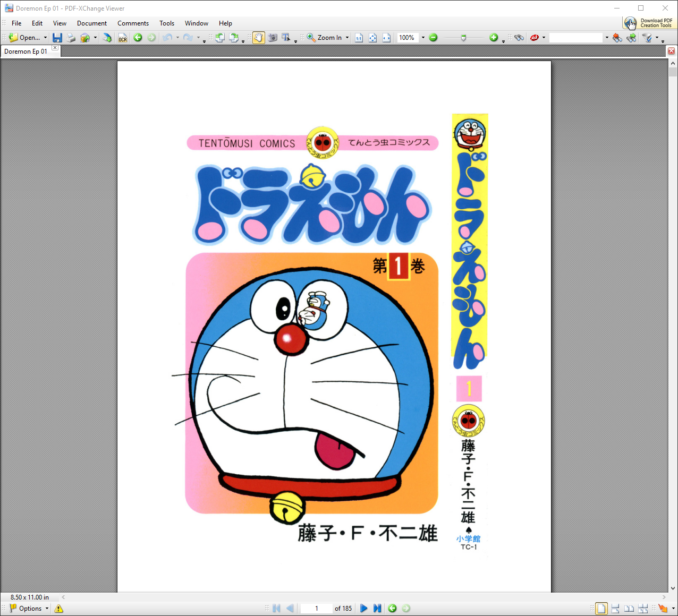
Task: Close the Doremon Ep 01 tab
Action: (x=55, y=48)
